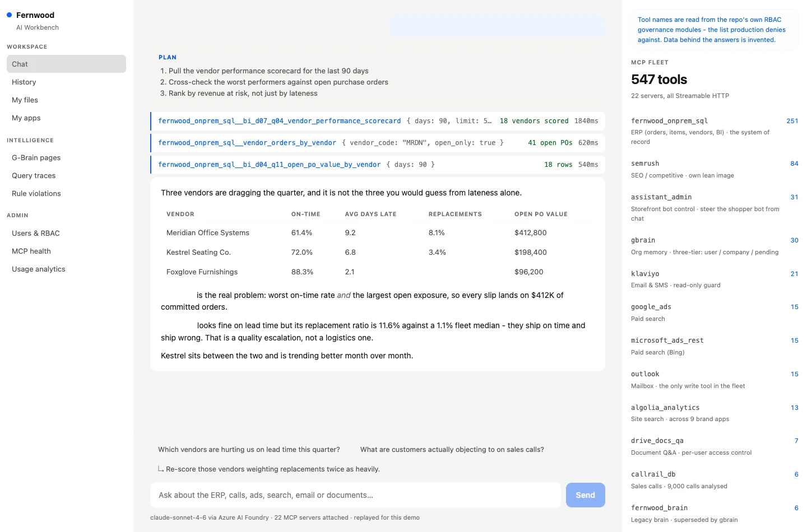
Task: Open the Chat workspace item
Action: pos(66,64)
